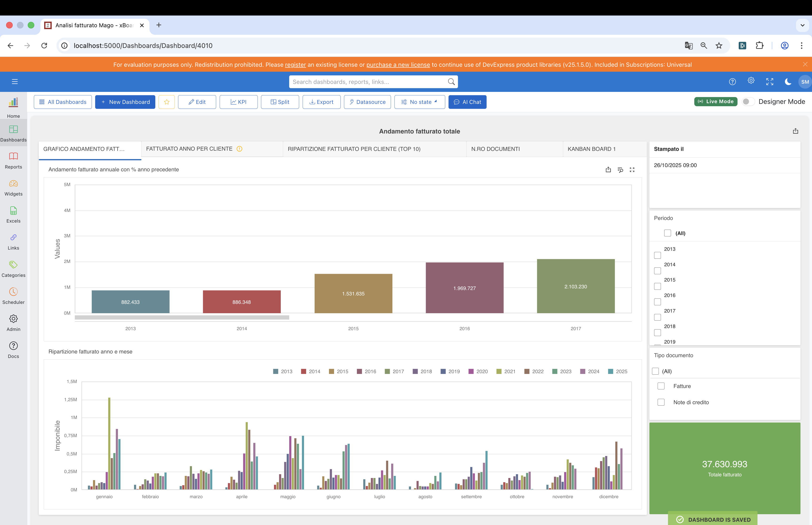The height and width of the screenshot is (525, 812).
Task: Check the Note di credito checkbox
Action: [x=661, y=402]
